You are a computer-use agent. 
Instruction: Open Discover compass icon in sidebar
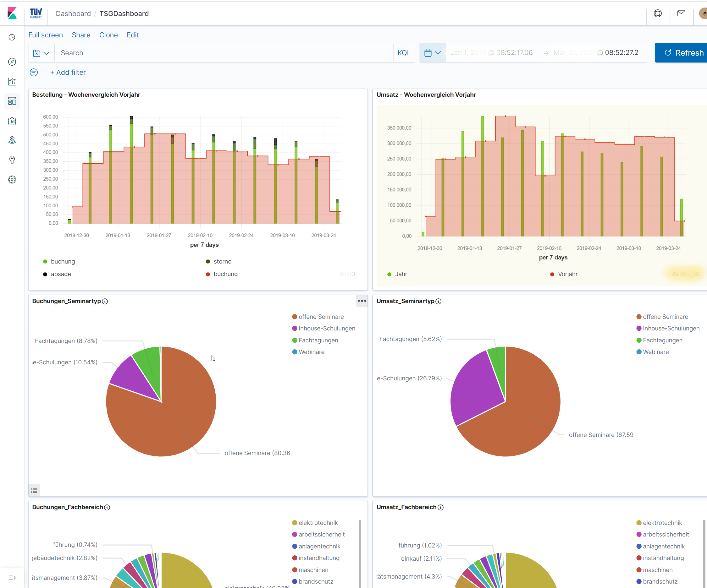(12, 62)
